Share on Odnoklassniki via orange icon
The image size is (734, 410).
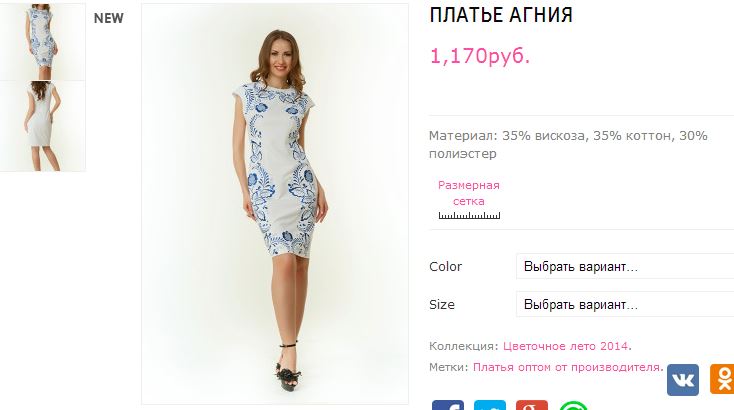[x=722, y=379]
